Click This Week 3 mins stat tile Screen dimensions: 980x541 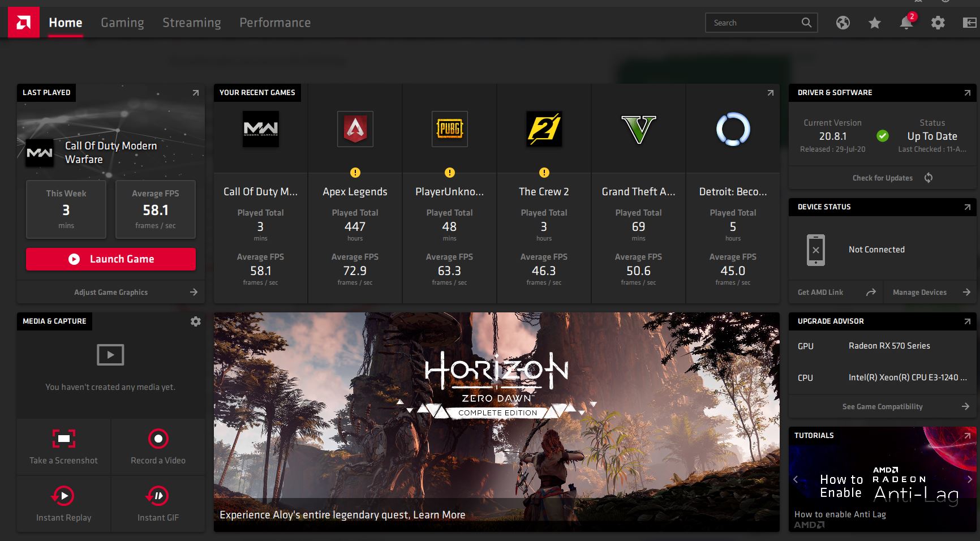(66, 209)
